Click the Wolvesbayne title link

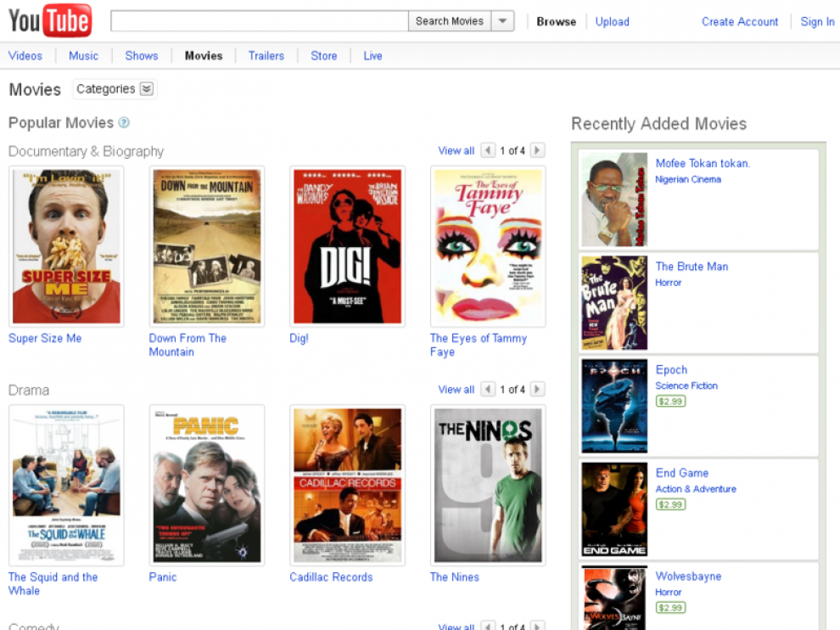point(688,576)
